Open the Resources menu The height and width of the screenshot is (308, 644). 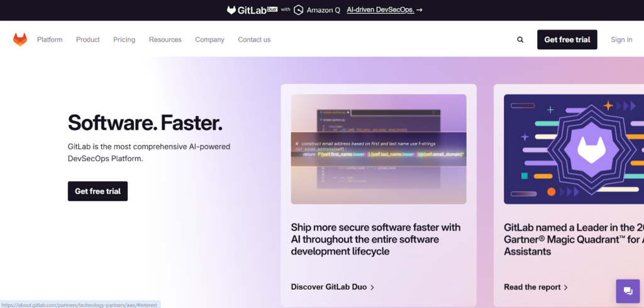click(x=165, y=40)
